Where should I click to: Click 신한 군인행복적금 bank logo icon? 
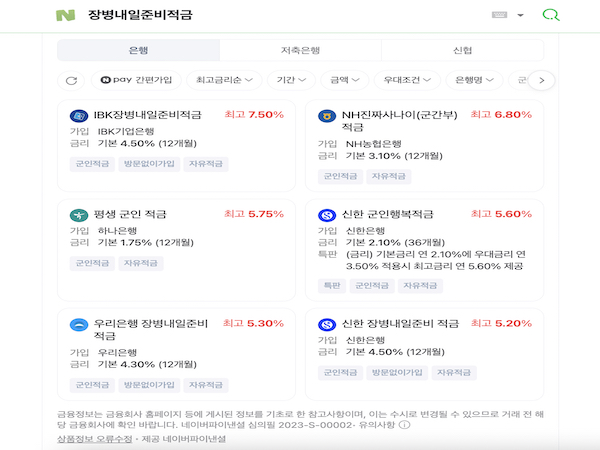pyautogui.click(x=327, y=215)
